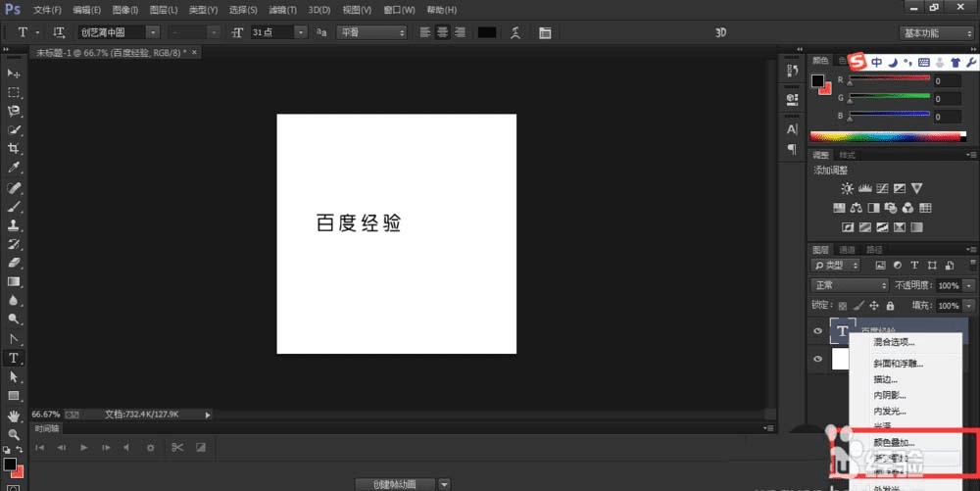The width and height of the screenshot is (980, 491).
Task: Open the Character panel icon
Action: (x=792, y=129)
